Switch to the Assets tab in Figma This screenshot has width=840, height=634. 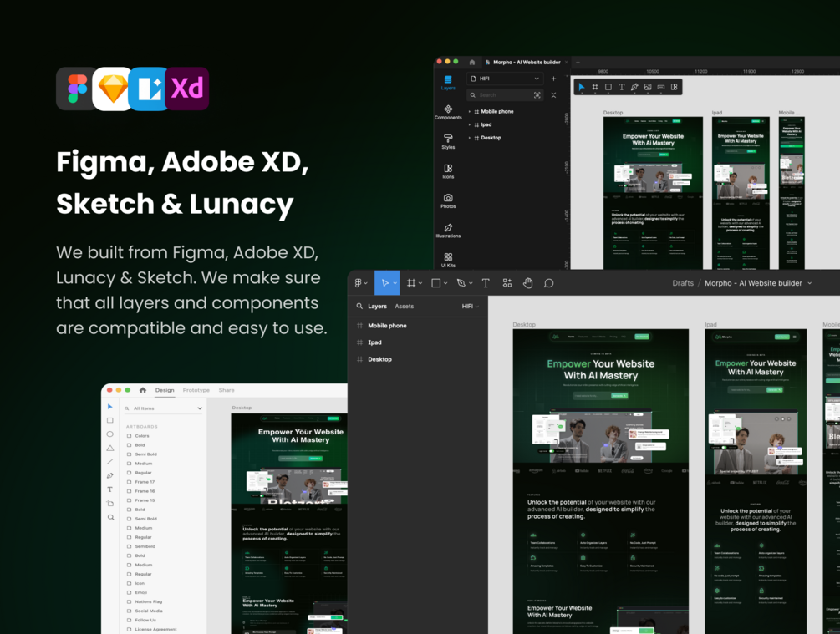[x=404, y=307]
